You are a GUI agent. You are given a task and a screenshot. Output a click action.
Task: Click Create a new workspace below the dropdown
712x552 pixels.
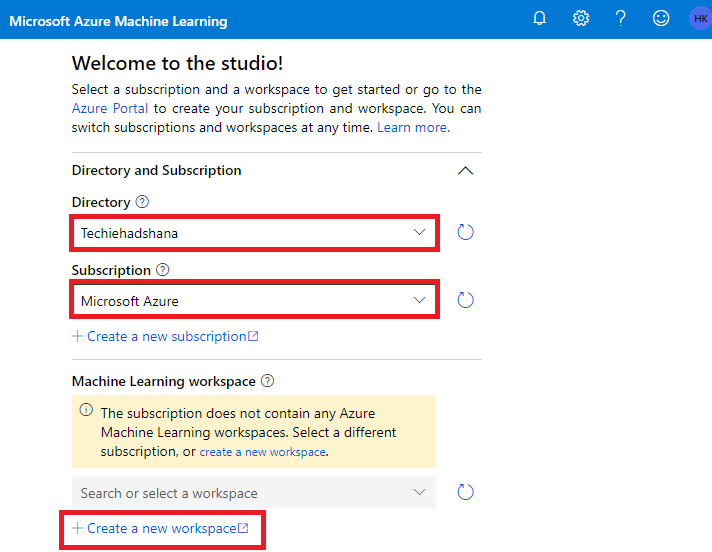point(161,528)
